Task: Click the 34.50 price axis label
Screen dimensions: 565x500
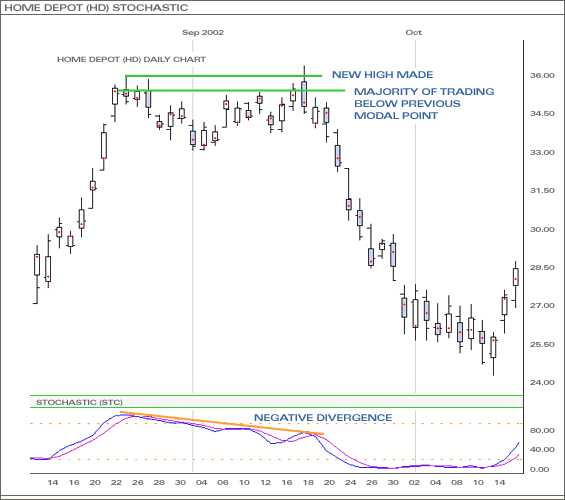Action: pyautogui.click(x=542, y=113)
